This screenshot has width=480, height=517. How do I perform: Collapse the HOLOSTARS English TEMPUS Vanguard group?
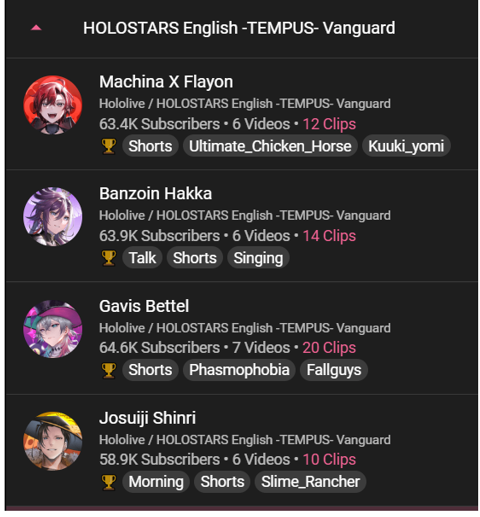(x=36, y=28)
